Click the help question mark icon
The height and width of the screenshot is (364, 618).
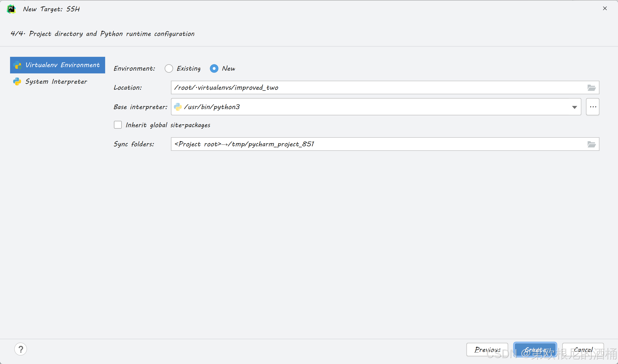click(20, 349)
